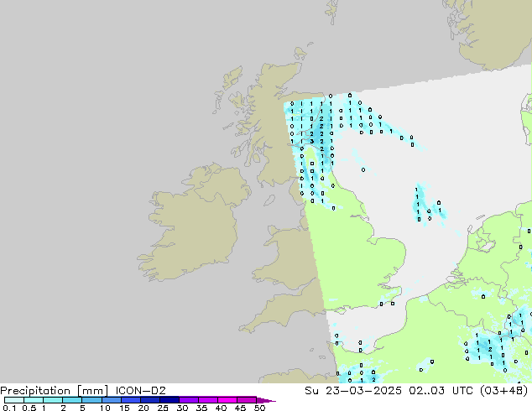This screenshot has width=532, height=411.
Task: Click the legend value "35"
Action: (201, 408)
